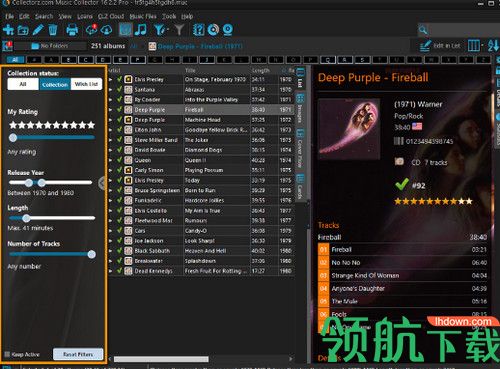
Task: Click the album icon next to Carly Simon
Action: [128, 170]
